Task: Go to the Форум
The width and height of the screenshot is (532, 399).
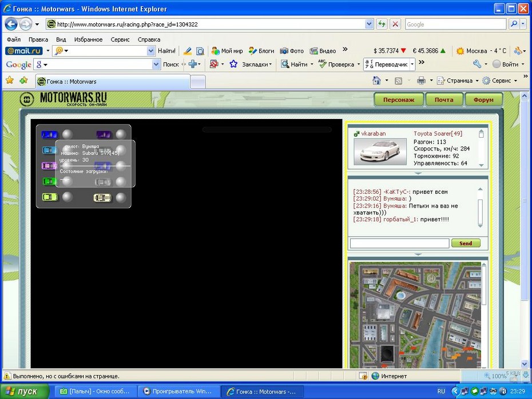Action: click(483, 99)
